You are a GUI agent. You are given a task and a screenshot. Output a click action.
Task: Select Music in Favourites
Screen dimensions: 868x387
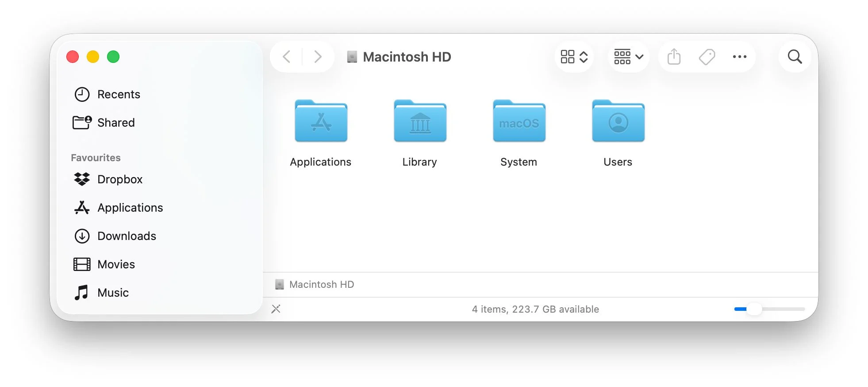(x=159, y=293)
